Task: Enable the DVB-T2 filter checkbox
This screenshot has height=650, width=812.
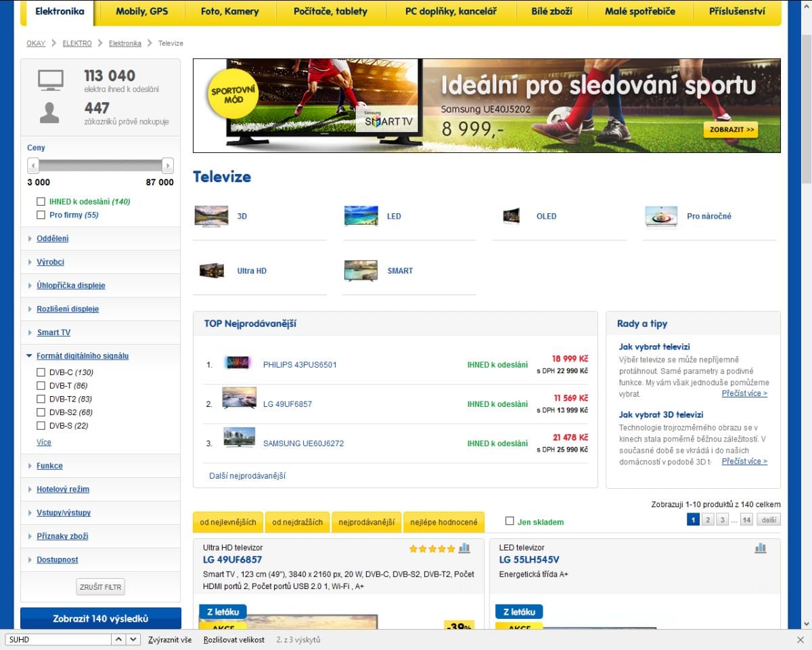Action: click(41, 399)
